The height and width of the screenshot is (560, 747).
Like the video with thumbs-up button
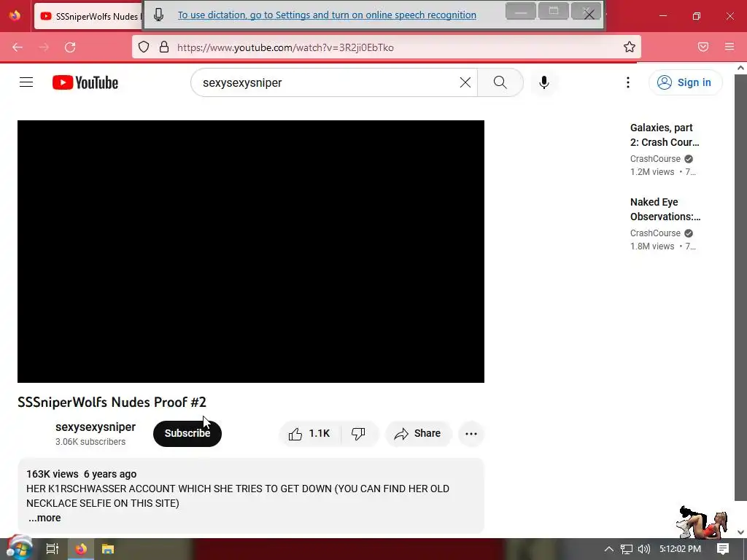(309, 433)
